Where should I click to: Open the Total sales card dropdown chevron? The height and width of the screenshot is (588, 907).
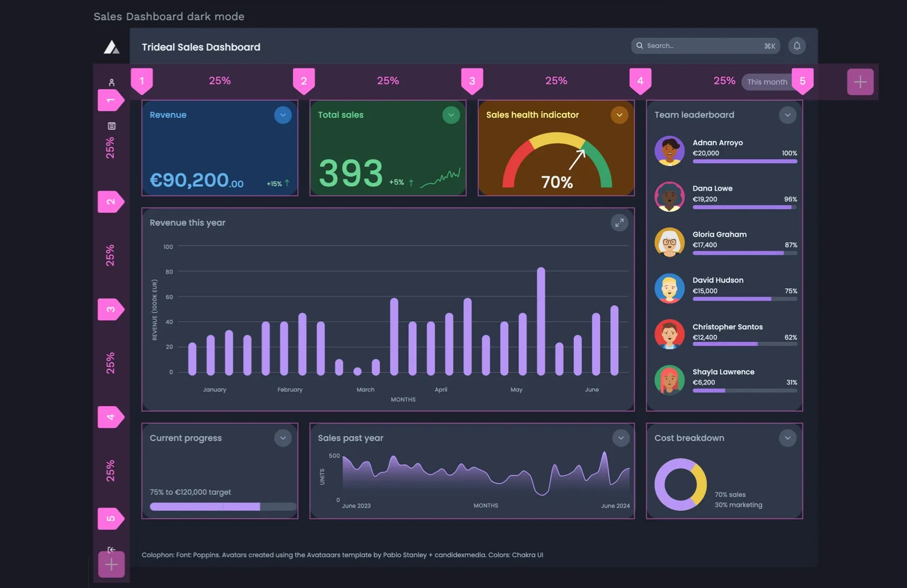tap(451, 115)
